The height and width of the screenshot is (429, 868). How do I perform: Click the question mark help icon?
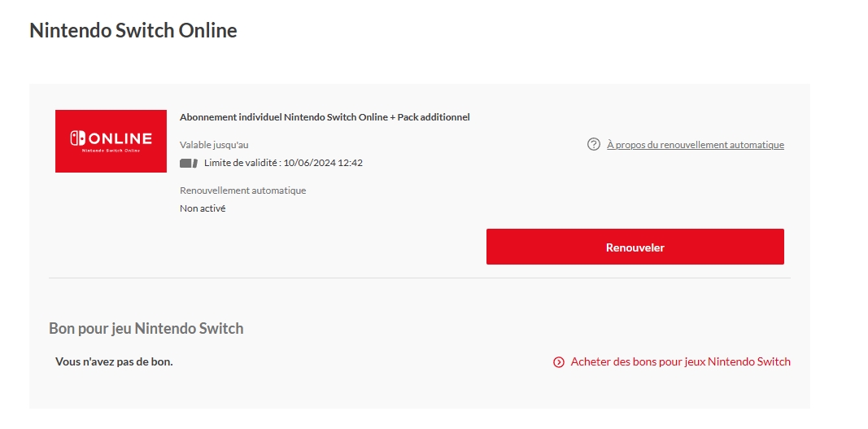[x=594, y=145]
